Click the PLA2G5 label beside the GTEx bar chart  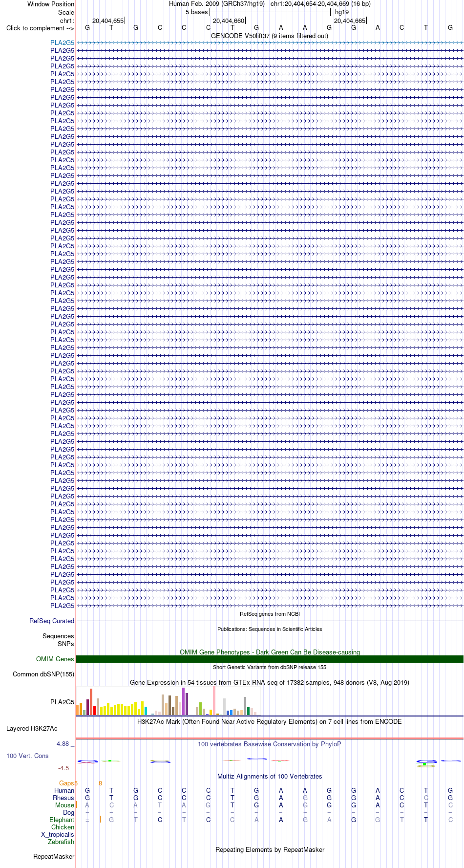point(63,702)
